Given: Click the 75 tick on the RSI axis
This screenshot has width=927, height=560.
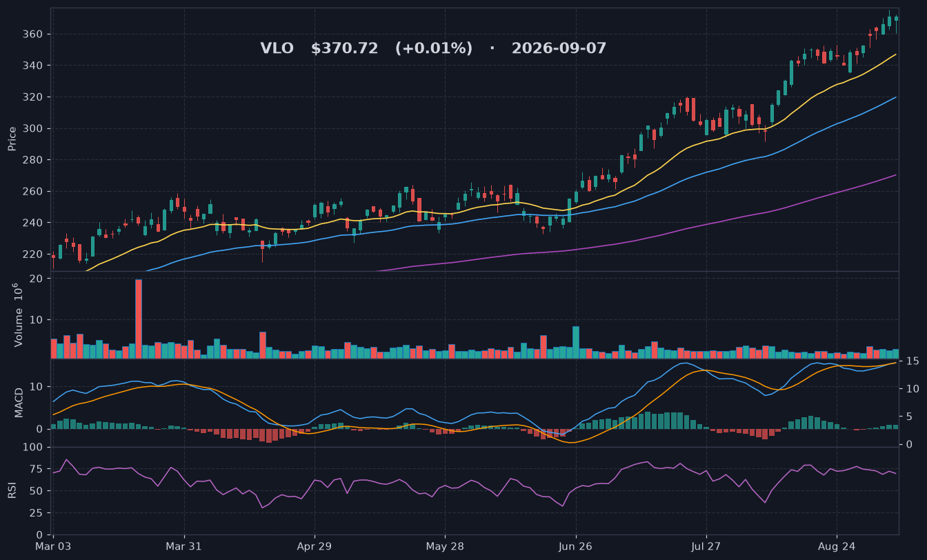Looking at the screenshot, I should tap(37, 469).
